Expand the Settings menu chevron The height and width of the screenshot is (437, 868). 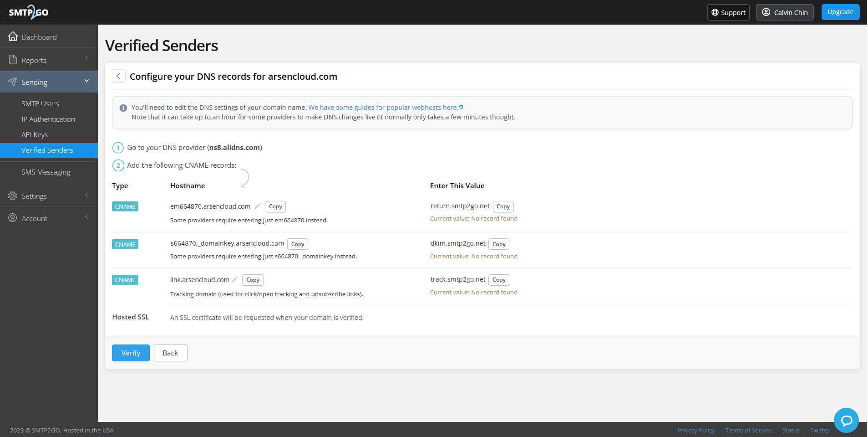[86, 195]
